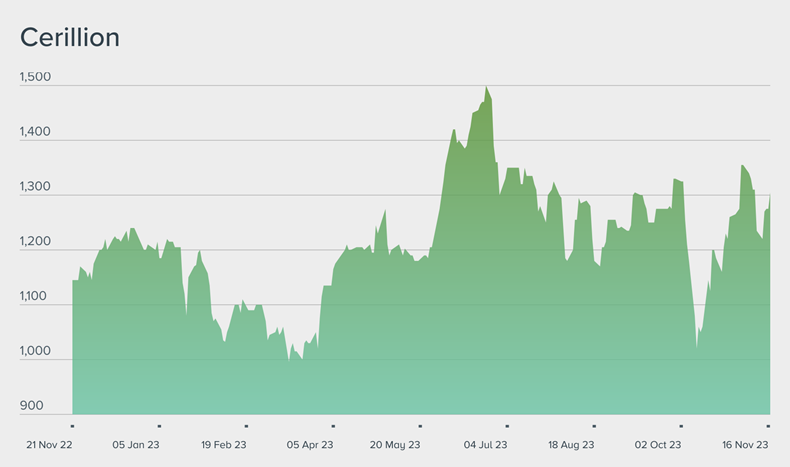Click the 16 Nov 23 date label

pos(745,444)
